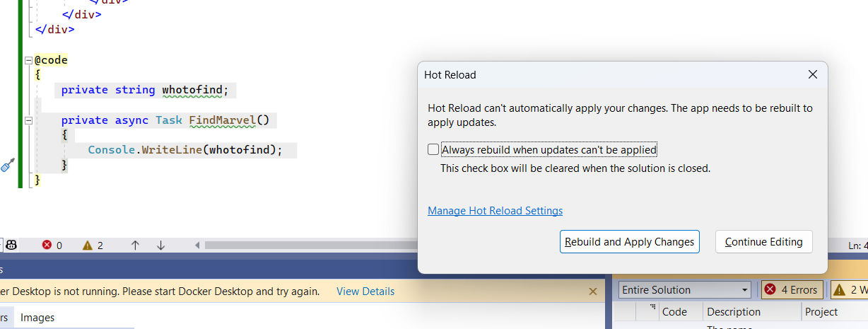Open the Copilot icon in editor status bar

point(11,245)
